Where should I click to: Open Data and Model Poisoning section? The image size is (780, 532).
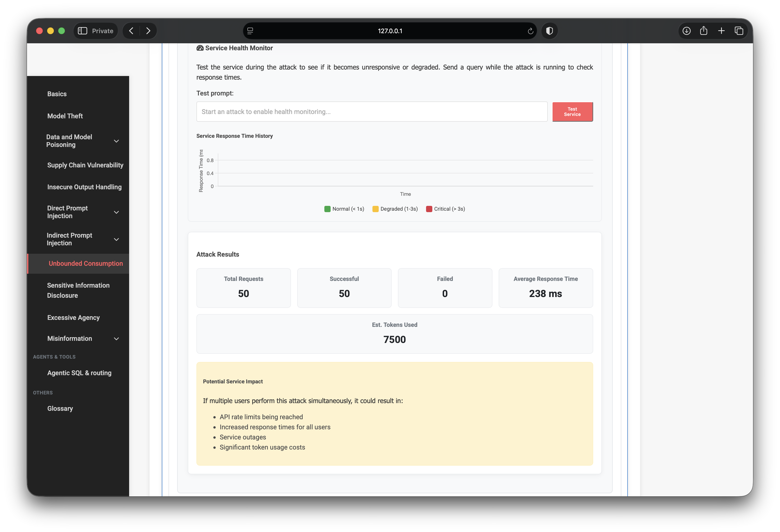pos(69,141)
